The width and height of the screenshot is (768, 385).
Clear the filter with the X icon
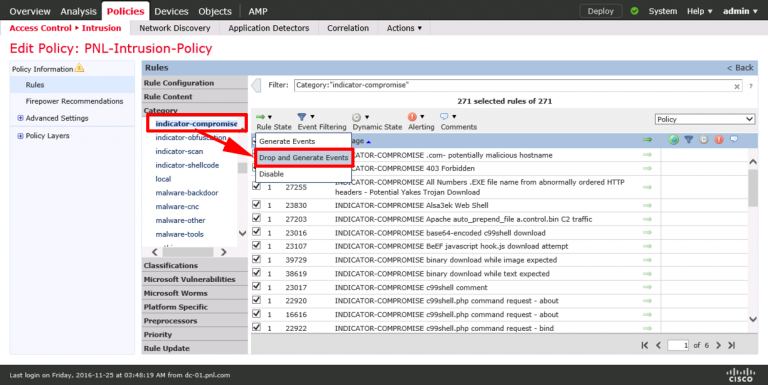[737, 86]
